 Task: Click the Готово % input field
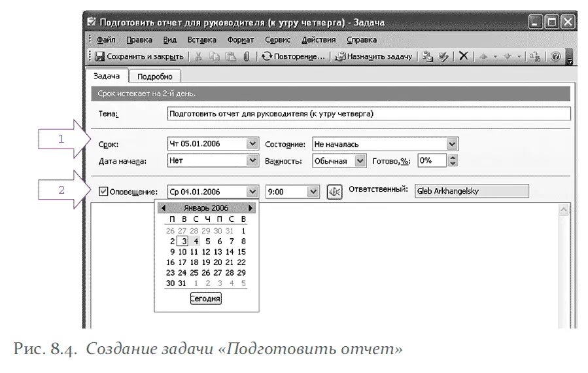point(432,160)
